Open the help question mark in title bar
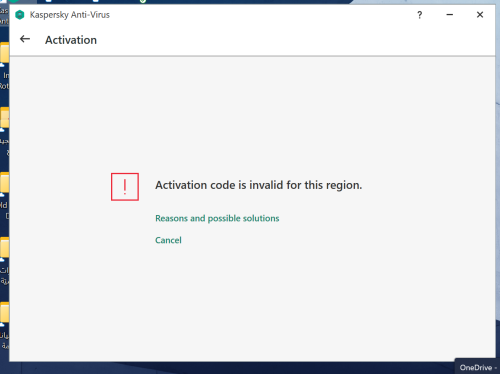 tap(419, 15)
